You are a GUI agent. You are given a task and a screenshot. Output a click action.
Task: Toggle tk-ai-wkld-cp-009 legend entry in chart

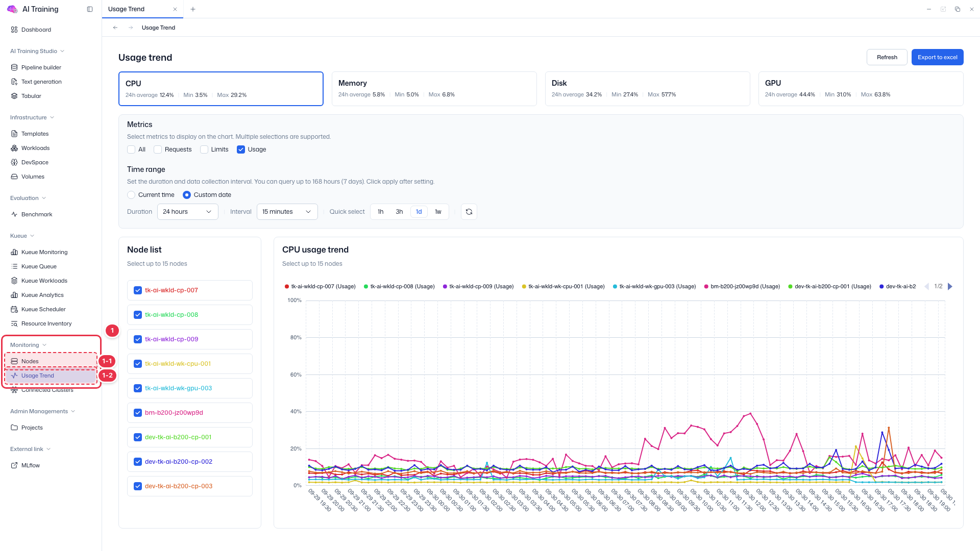click(x=479, y=287)
